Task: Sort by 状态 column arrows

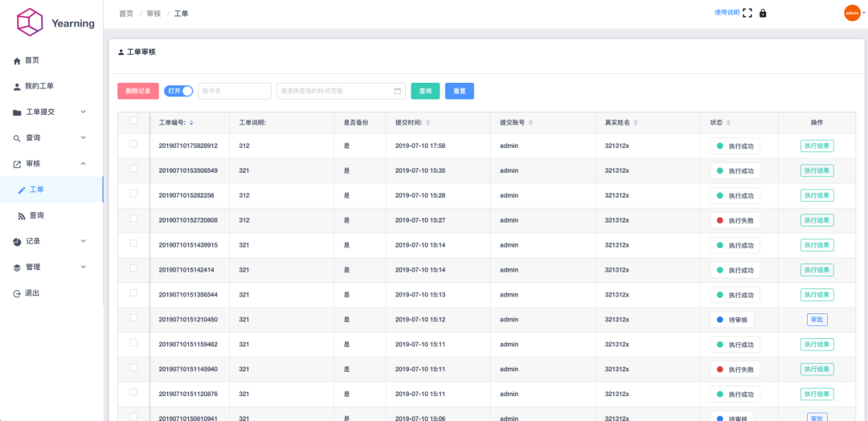Action: pyautogui.click(x=728, y=123)
